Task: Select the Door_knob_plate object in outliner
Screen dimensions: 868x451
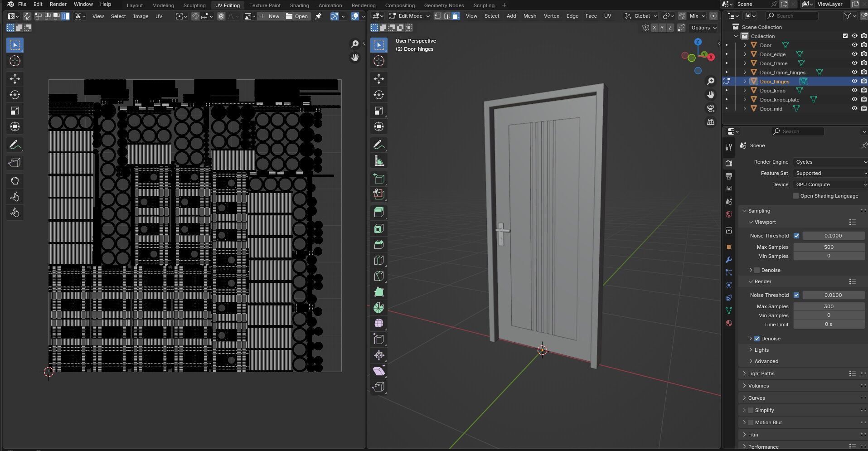Action: pyautogui.click(x=780, y=100)
